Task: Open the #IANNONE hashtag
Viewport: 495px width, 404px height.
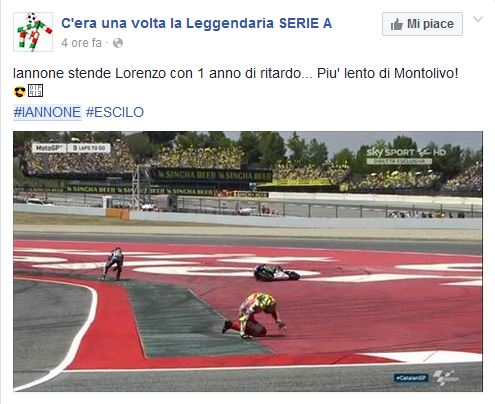Action: click(47, 112)
